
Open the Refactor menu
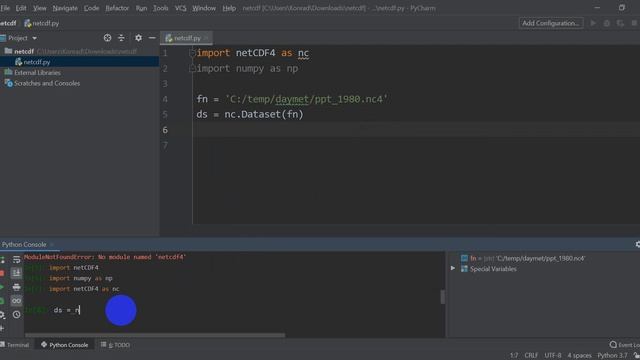pos(117,8)
